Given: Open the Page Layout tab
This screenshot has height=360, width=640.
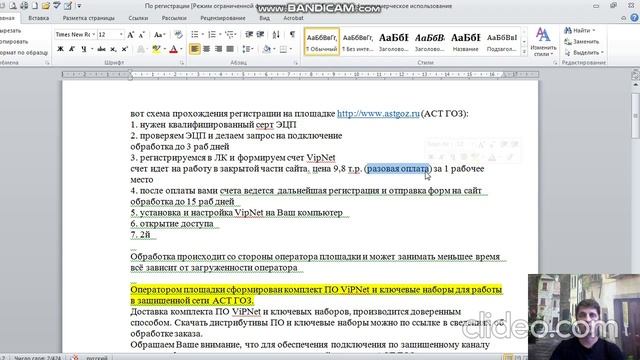Looking at the screenshot, I should [x=89, y=18].
